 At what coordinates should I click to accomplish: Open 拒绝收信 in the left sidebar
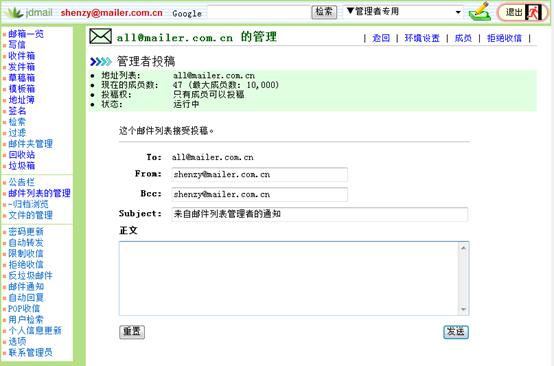[x=26, y=265]
